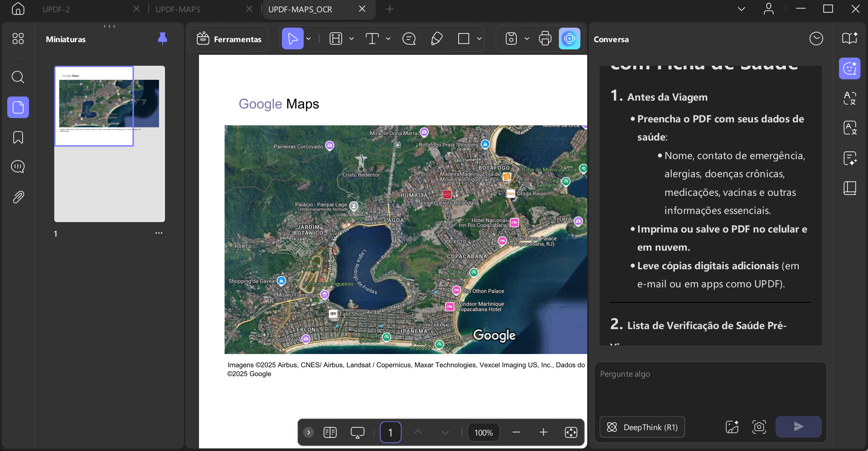Close the UPDF-MAPS_OCR tab
The width and height of the screenshot is (868, 451).
362,9
